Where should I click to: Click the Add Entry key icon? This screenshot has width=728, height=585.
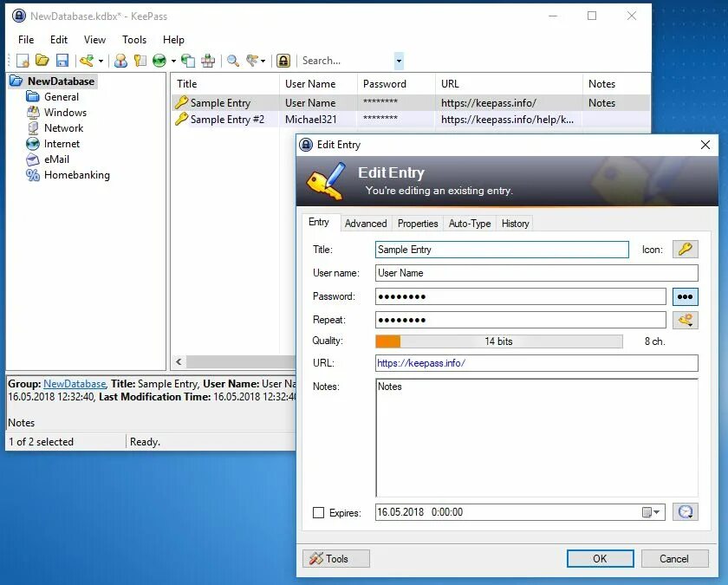87,61
